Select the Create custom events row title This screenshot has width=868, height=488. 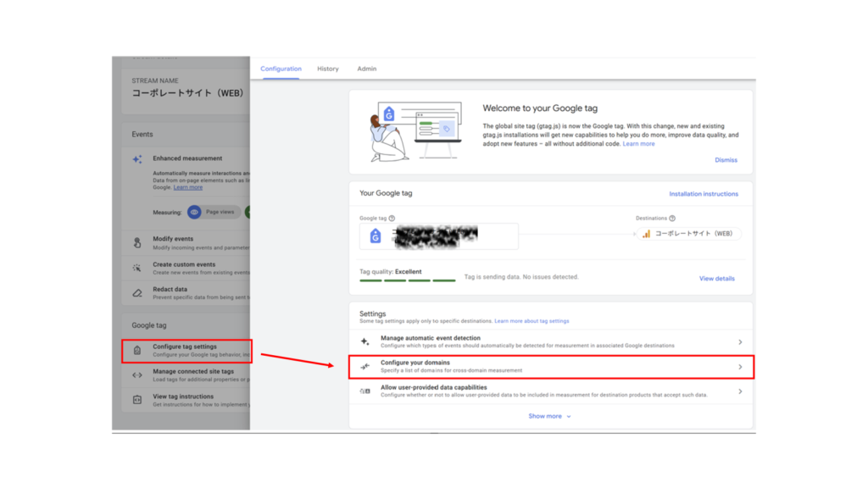point(184,264)
